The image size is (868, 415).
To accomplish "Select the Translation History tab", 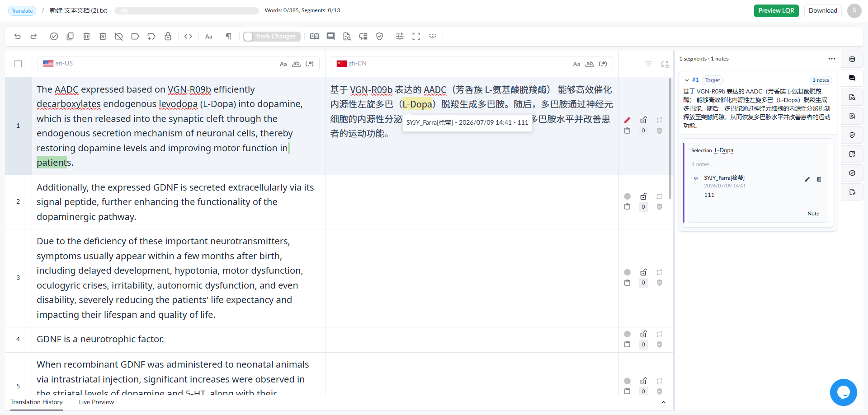I will coord(37,402).
